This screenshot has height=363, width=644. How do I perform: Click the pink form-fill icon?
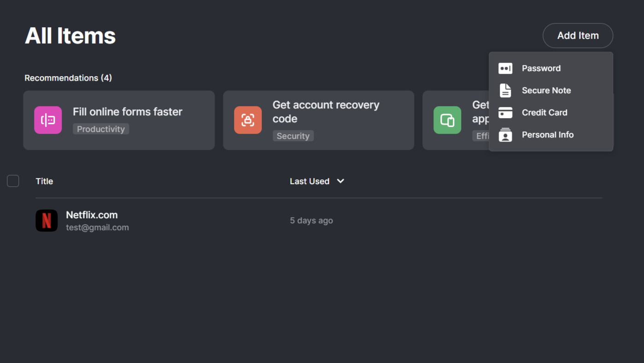pyautogui.click(x=48, y=120)
